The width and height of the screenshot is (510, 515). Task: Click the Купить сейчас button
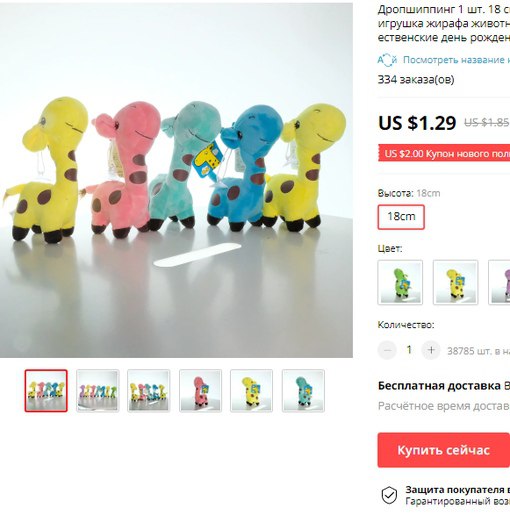(444, 450)
